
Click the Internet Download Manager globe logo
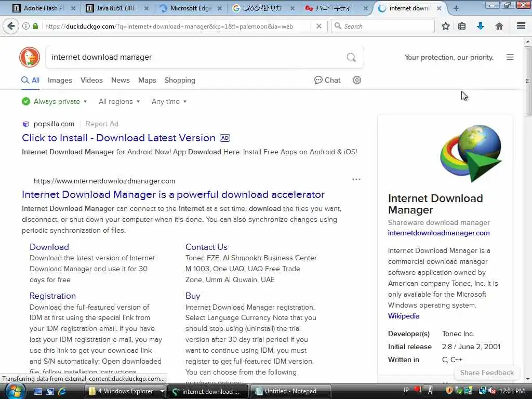(x=471, y=153)
